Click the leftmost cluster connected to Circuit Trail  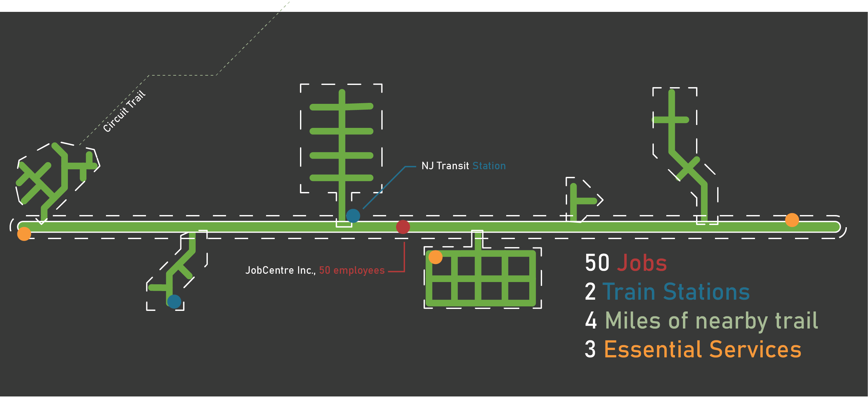[x=64, y=172]
